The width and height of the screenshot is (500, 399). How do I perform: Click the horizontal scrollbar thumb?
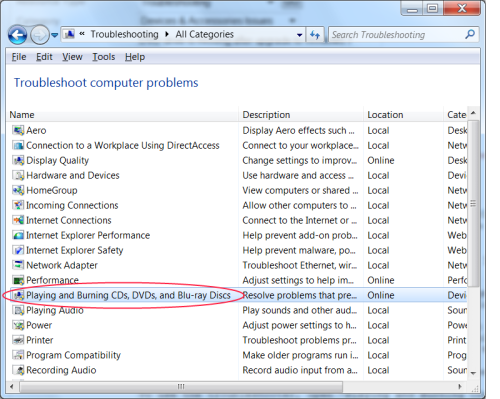[181, 387]
